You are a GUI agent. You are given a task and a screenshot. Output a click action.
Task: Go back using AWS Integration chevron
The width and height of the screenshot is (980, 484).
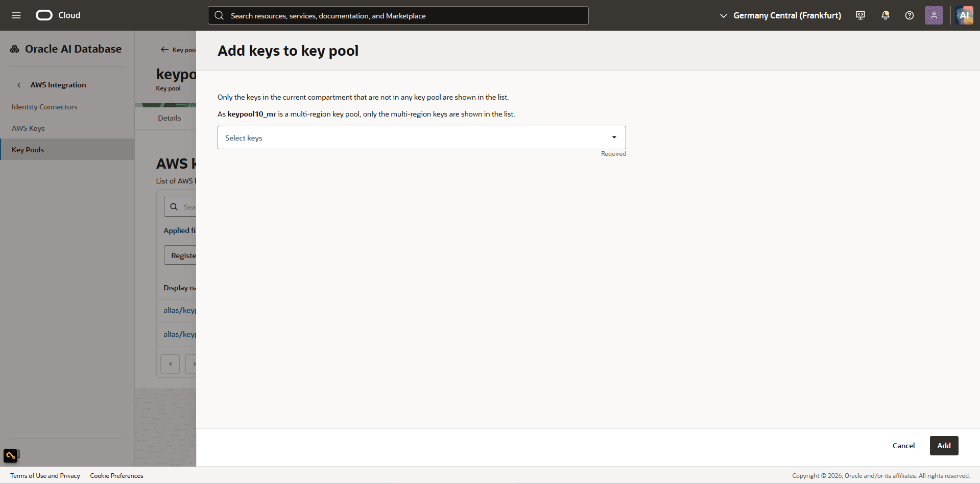(19, 85)
